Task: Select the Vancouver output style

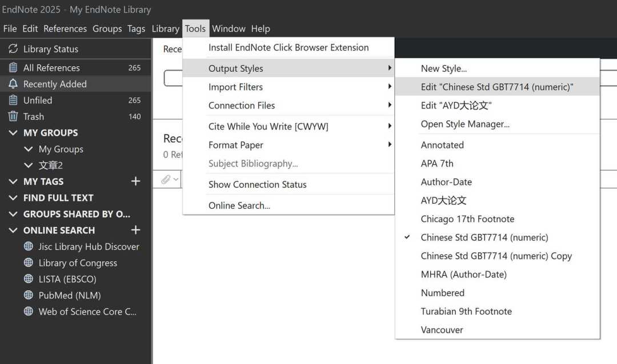Action: 498,330
